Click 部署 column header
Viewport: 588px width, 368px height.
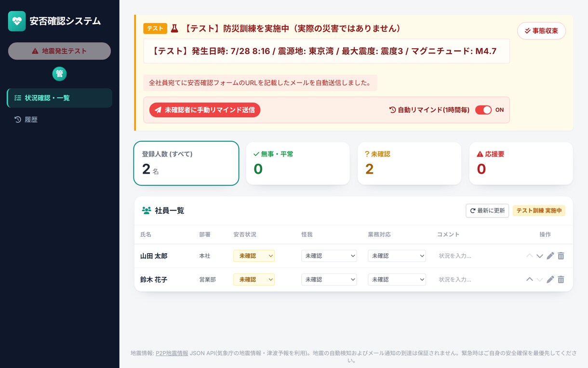tap(205, 234)
